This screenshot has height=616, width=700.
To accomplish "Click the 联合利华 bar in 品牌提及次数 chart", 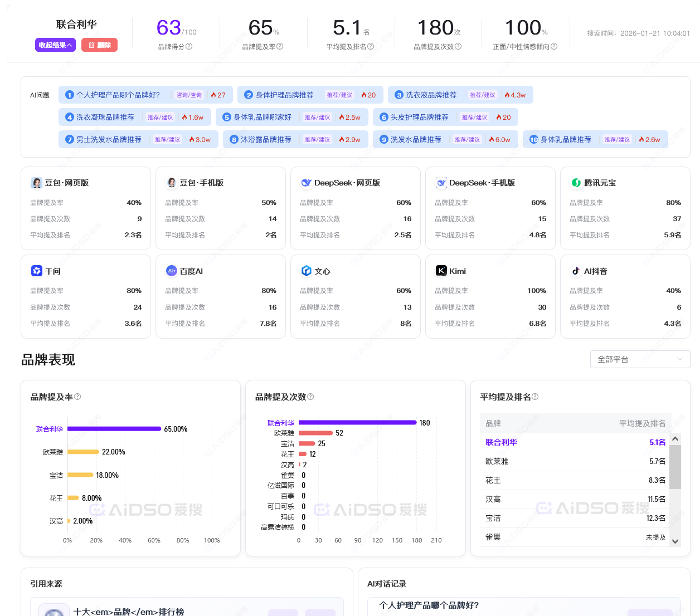I will point(357,423).
